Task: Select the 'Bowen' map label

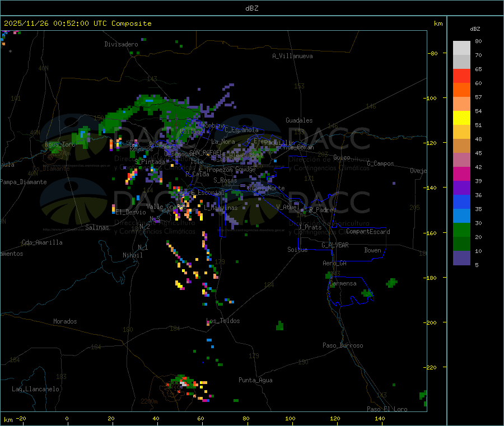Action: pyautogui.click(x=373, y=250)
